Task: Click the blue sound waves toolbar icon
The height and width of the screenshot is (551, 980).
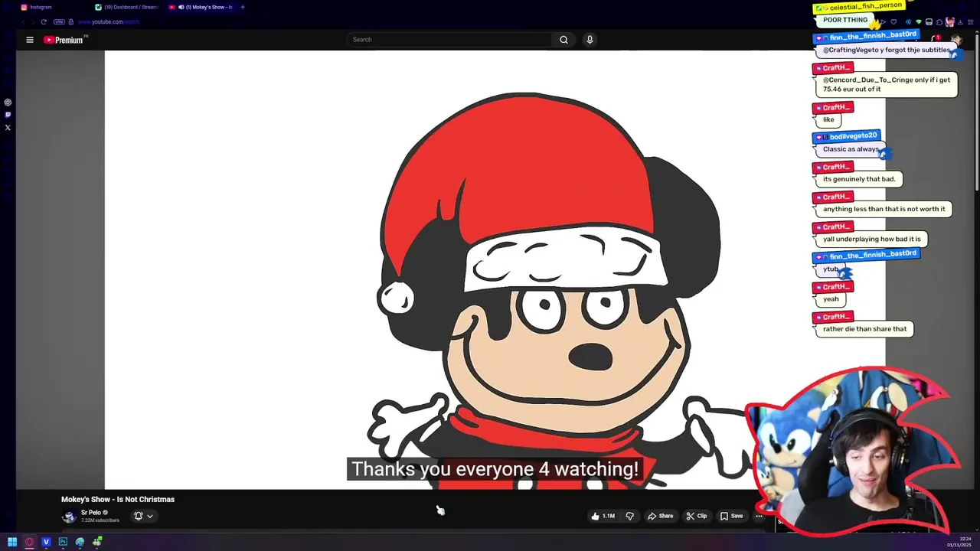Action: click(x=908, y=21)
